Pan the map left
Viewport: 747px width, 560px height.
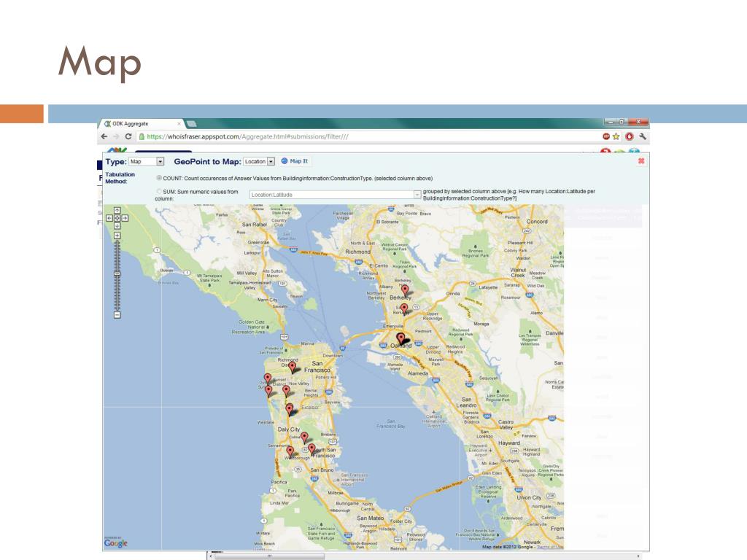(x=109, y=218)
